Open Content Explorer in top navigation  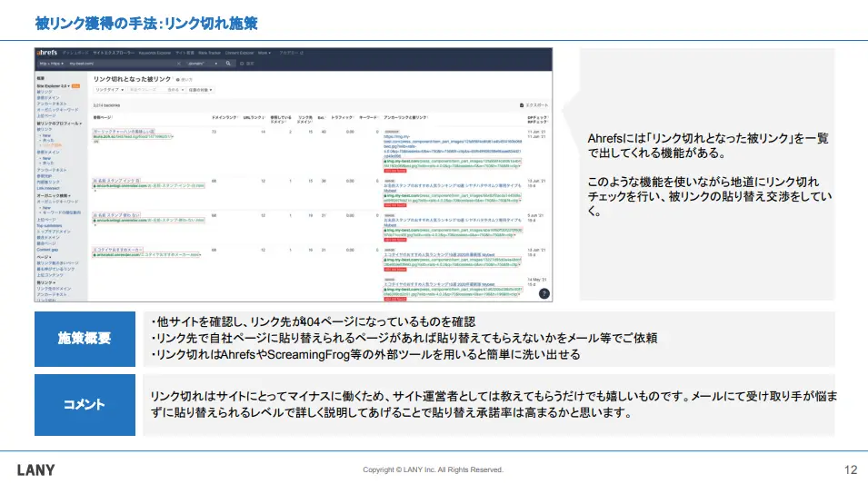pos(239,53)
